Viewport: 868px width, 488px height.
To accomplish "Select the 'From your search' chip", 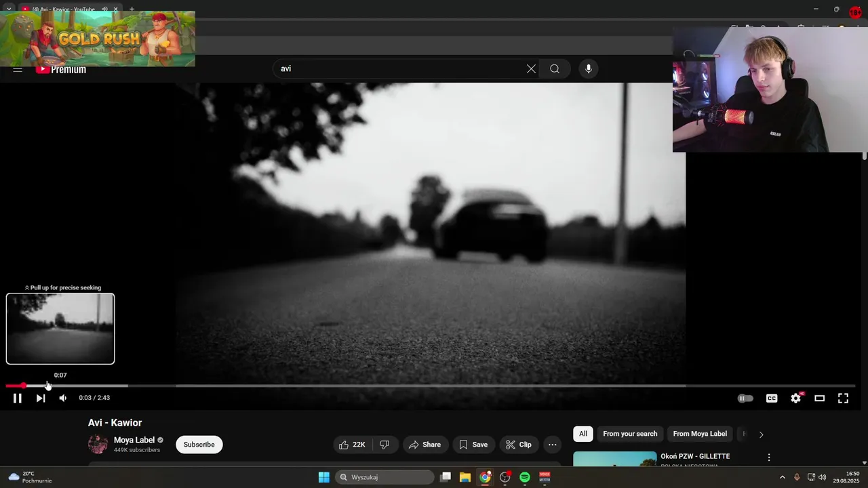I will tap(630, 434).
